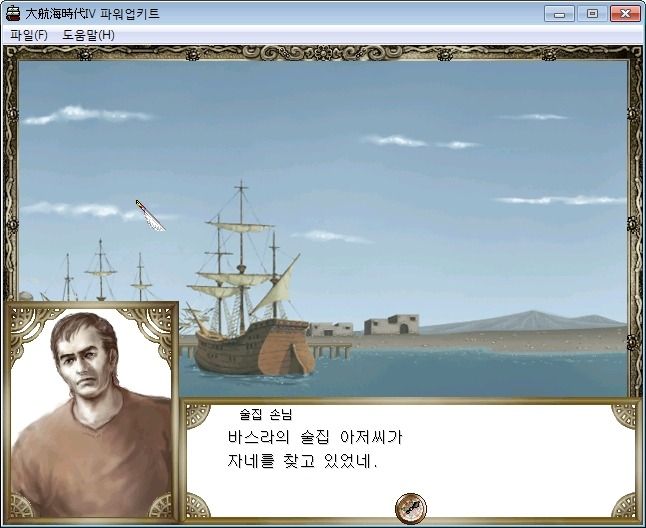Click the wooden pier beside the galleon
This screenshot has width=646, height=528.
pyautogui.click(x=330, y=350)
